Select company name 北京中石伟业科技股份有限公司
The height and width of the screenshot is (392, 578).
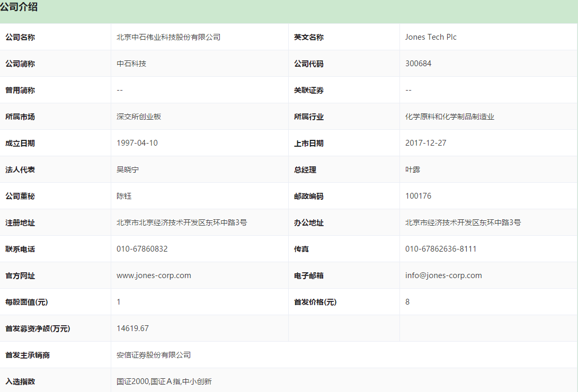168,37
